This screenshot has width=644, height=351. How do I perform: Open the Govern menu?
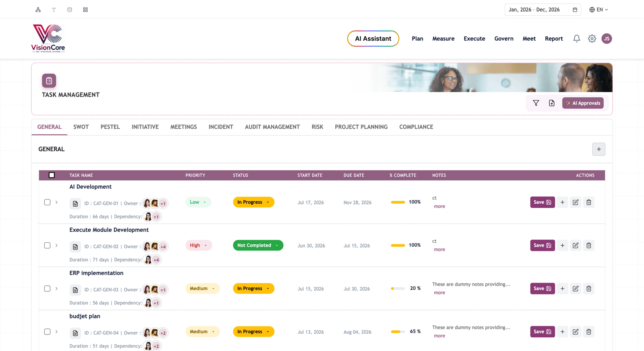click(x=504, y=39)
